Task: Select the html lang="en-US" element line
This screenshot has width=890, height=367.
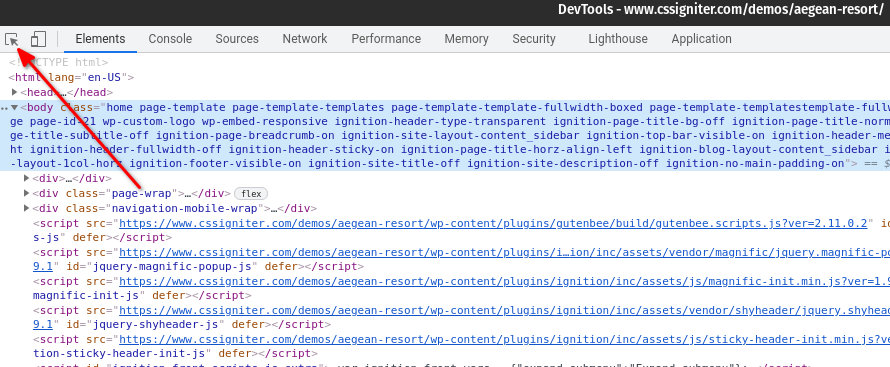Action: pos(71,77)
